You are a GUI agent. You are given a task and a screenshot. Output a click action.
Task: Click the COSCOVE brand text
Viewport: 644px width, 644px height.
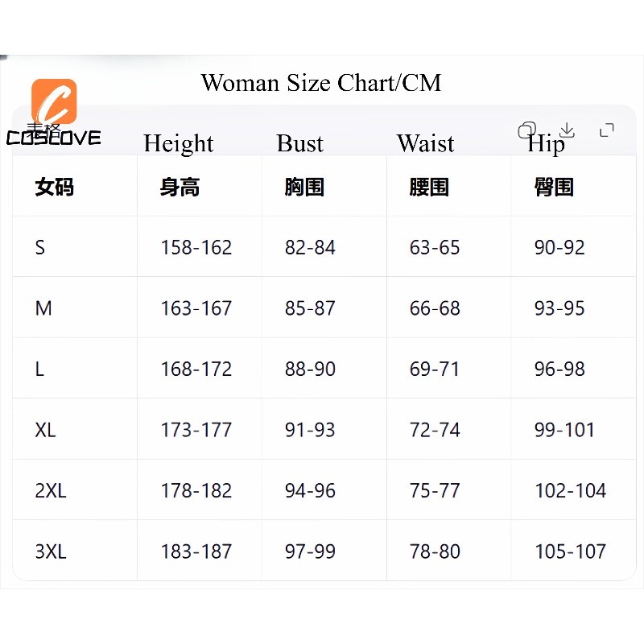[x=53, y=138]
